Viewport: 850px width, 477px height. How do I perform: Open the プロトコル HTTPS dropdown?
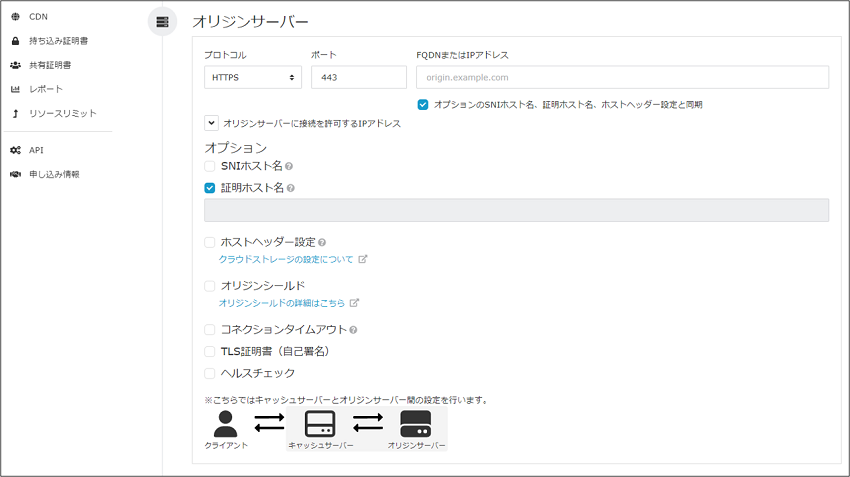[x=253, y=77]
